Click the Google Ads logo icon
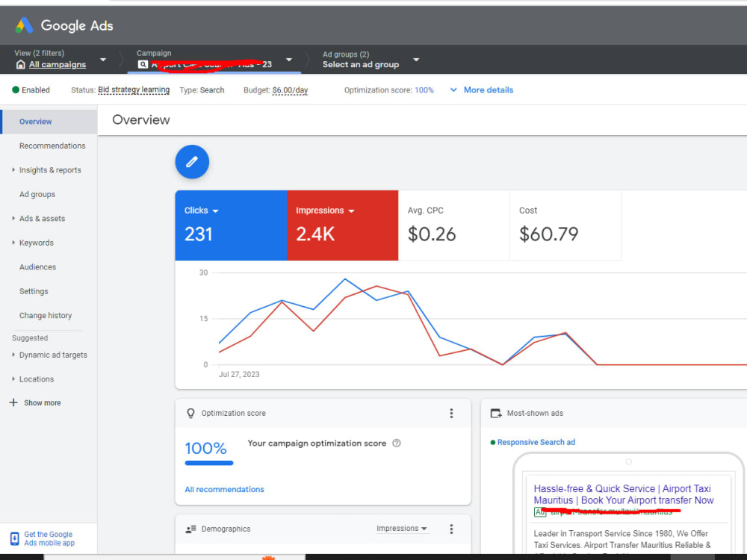This screenshot has height=560, width=747. pos(24,25)
